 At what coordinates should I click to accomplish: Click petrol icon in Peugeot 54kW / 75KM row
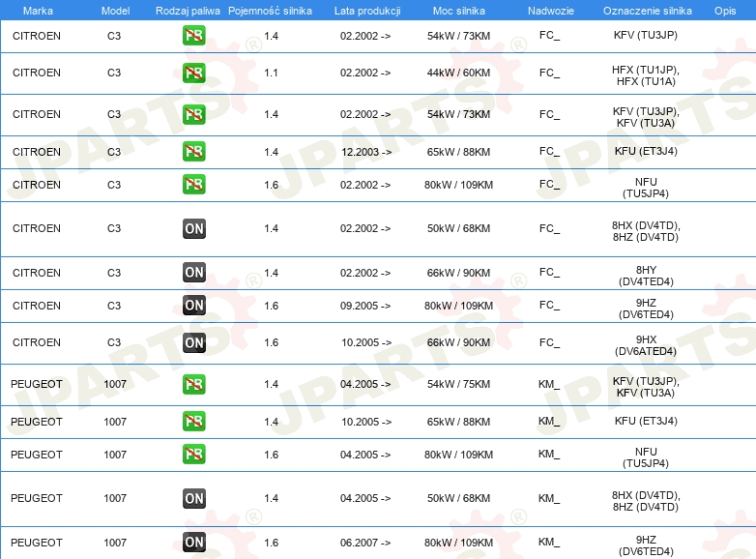point(193,384)
